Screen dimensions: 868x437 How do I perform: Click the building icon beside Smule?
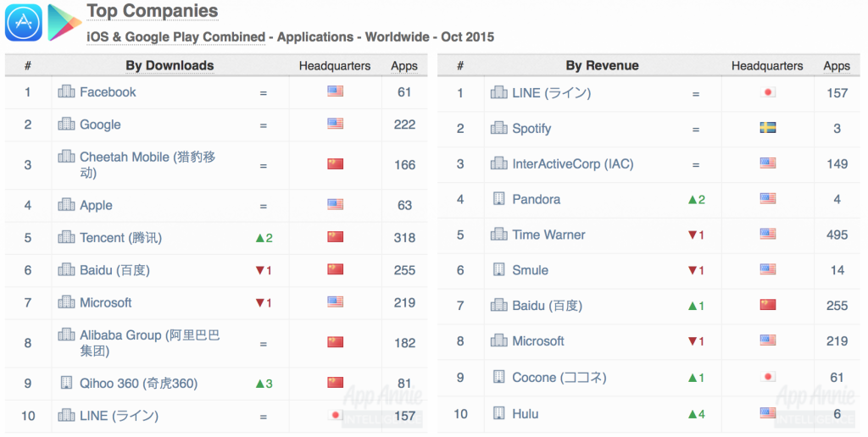[498, 269]
